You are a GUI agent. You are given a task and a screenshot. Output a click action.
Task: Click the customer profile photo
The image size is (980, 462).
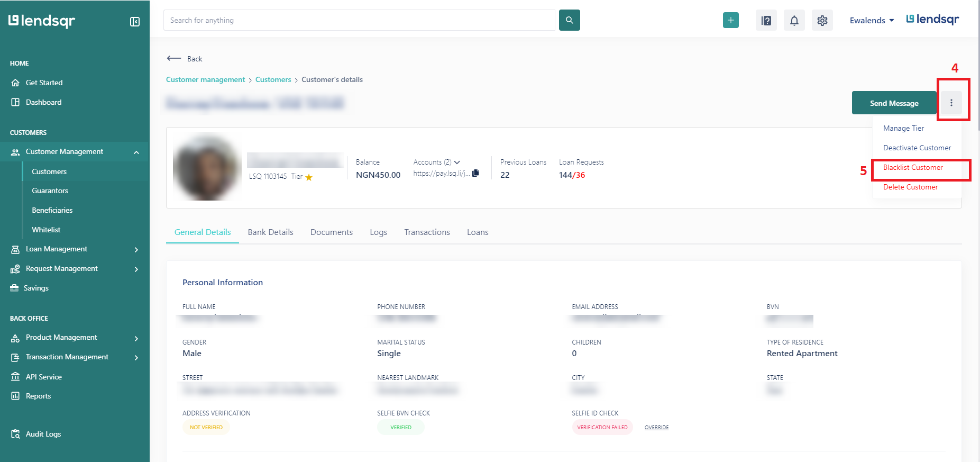point(207,166)
